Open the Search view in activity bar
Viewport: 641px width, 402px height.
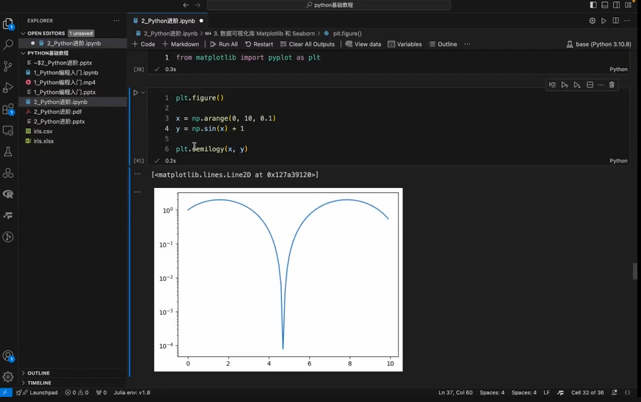click(x=8, y=45)
